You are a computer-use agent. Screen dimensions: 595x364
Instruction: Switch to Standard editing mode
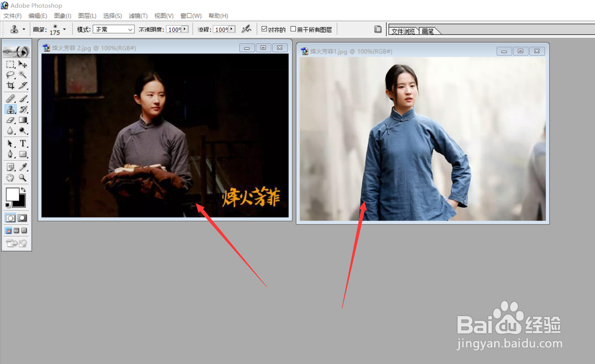click(10, 218)
